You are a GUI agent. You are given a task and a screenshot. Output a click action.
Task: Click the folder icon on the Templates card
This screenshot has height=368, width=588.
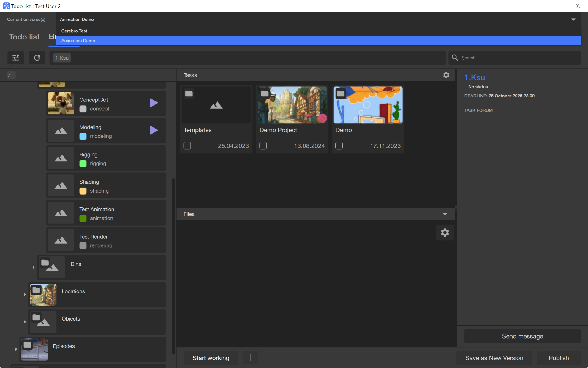point(189,93)
